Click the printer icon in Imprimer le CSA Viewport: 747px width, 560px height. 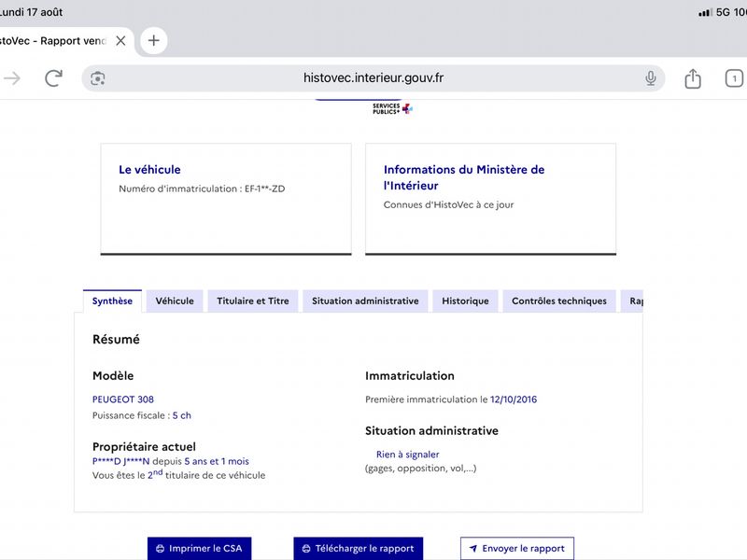point(160,549)
